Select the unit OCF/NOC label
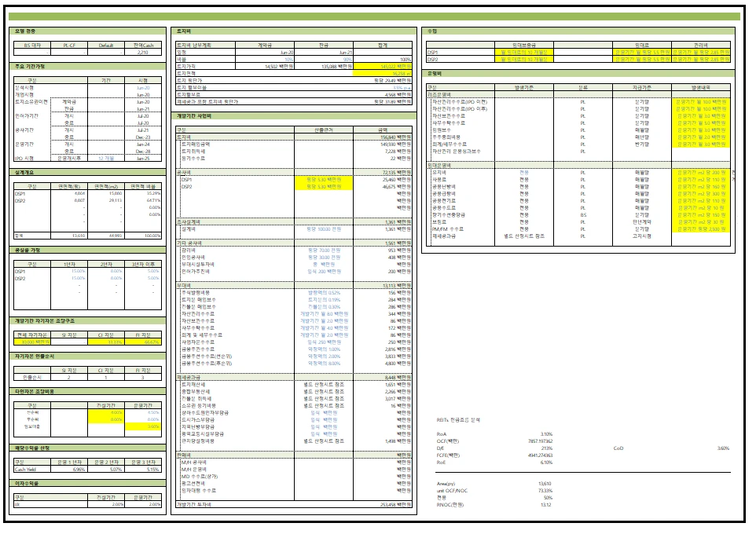The height and width of the screenshot is (534, 756). tap(452, 491)
